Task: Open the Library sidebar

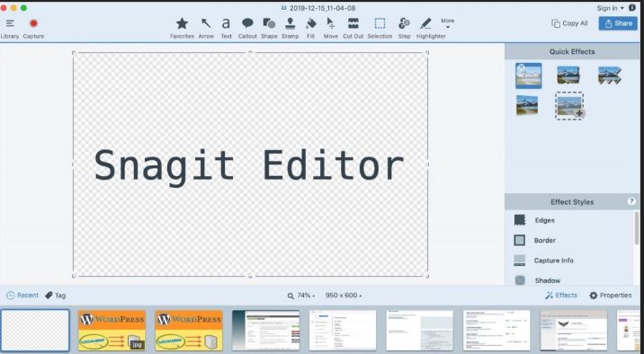Action: [x=10, y=29]
